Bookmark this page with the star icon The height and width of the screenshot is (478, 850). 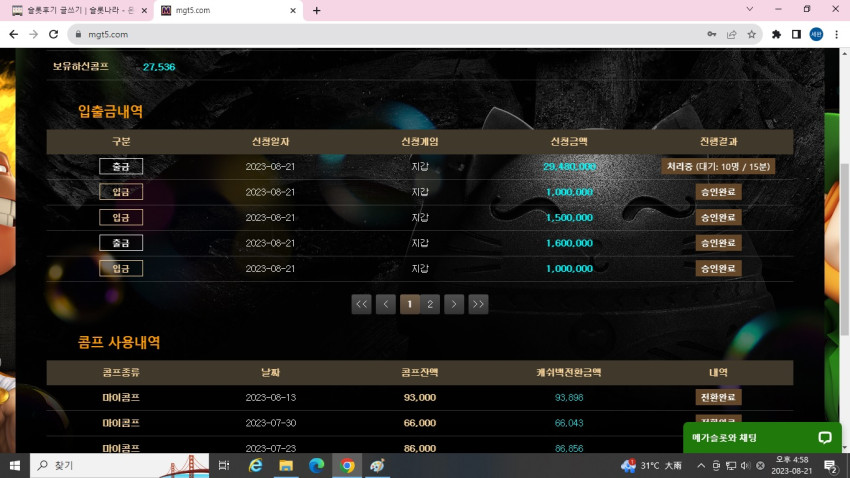pyautogui.click(x=751, y=34)
